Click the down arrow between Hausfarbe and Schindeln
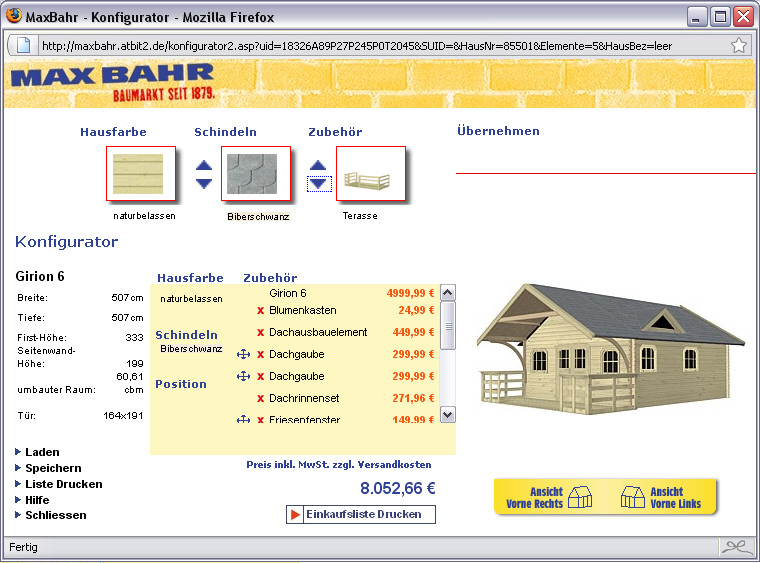 click(x=204, y=183)
